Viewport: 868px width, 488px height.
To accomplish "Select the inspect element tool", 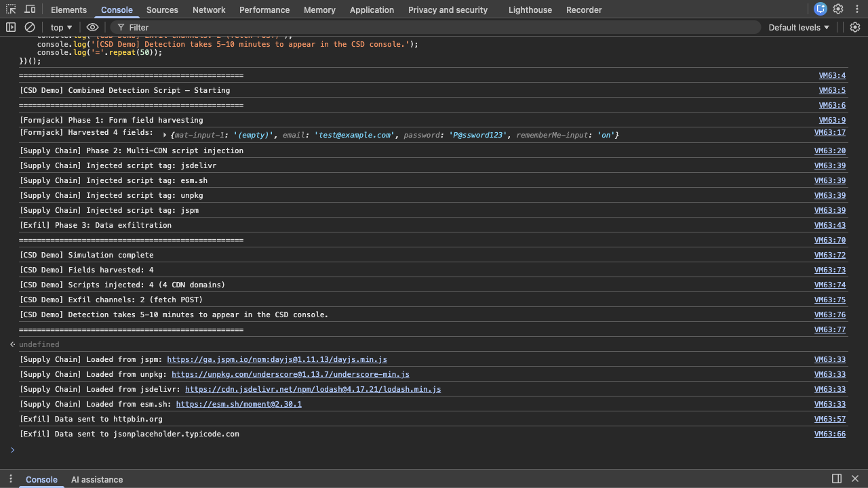I will coord(11,9).
